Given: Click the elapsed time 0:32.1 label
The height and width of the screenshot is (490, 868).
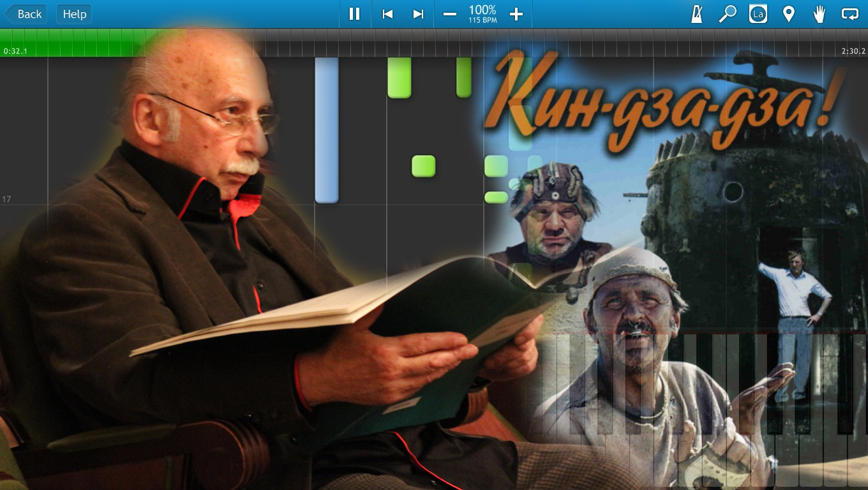Looking at the screenshot, I should pos(15,51).
